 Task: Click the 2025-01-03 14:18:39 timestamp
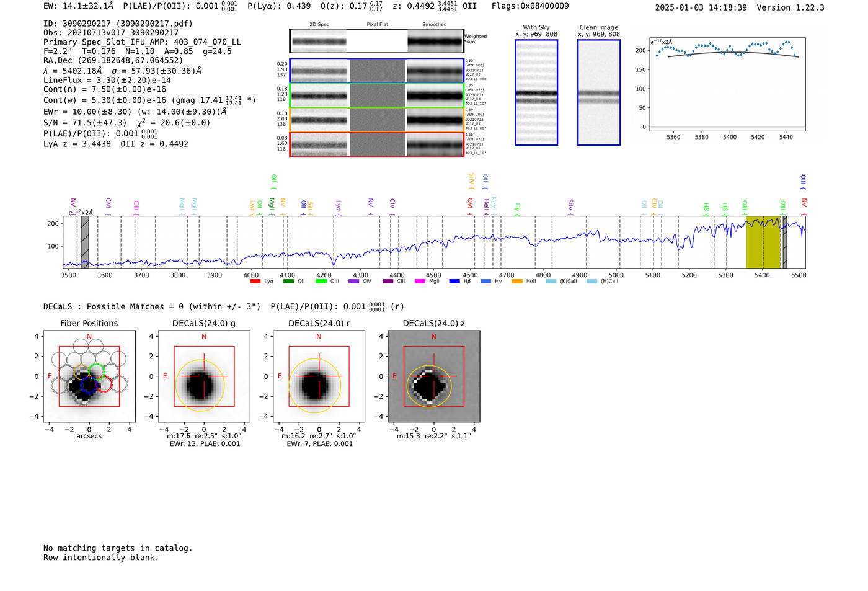point(701,7)
